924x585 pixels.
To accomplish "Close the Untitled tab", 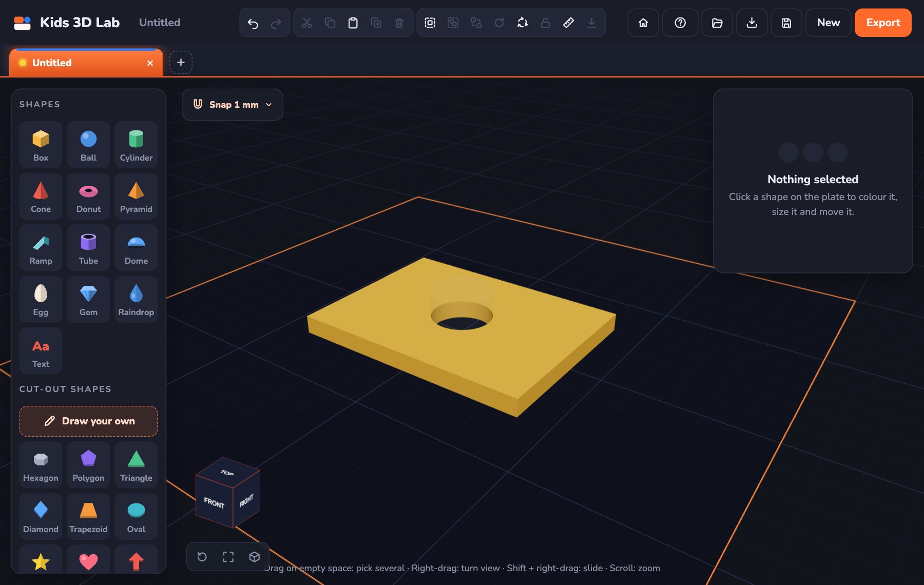I will point(150,63).
